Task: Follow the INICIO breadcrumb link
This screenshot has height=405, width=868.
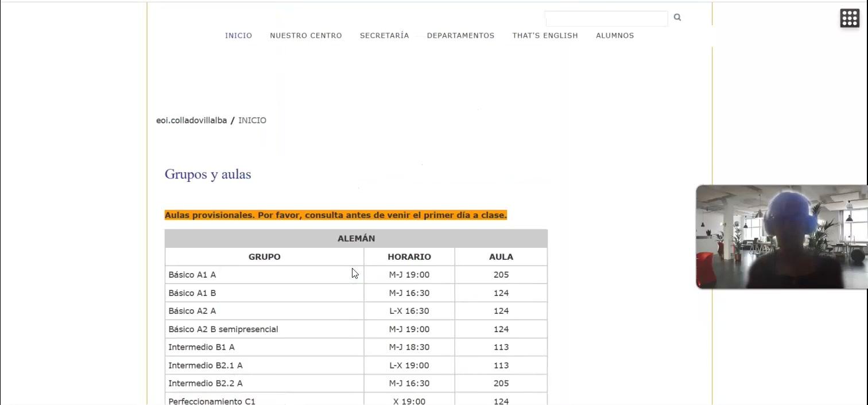Action: pos(252,120)
